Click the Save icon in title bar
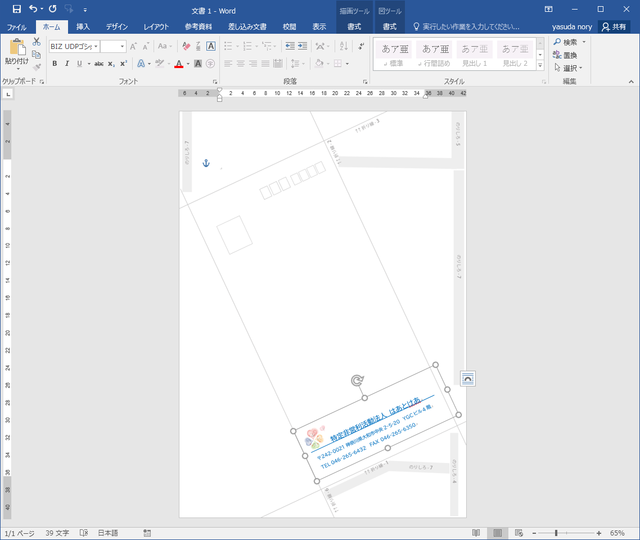 coord(16,9)
